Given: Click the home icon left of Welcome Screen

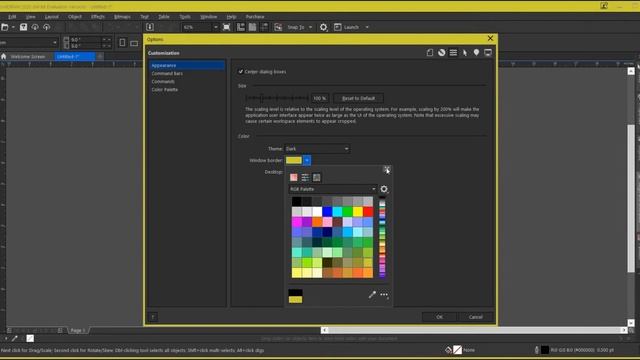Looking at the screenshot, I should [x=4, y=56].
